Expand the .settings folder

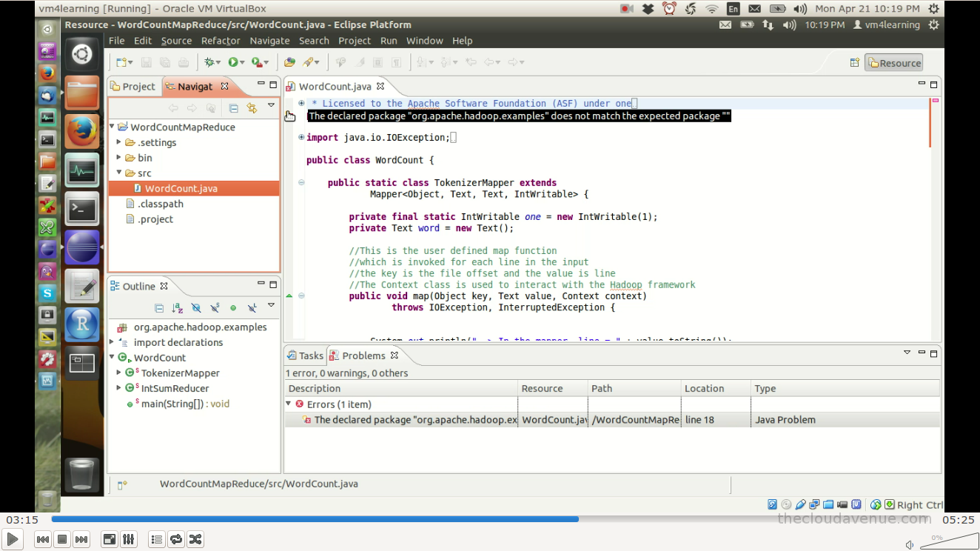pyautogui.click(x=118, y=142)
